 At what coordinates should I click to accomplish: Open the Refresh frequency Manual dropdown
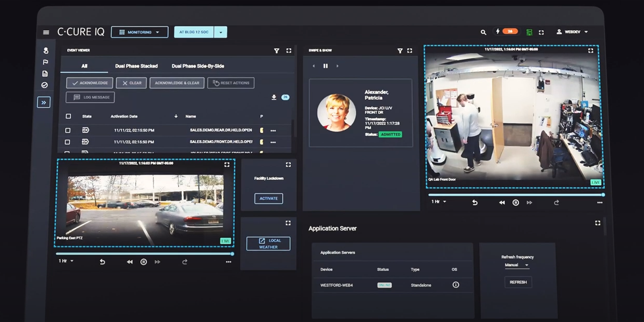click(516, 265)
